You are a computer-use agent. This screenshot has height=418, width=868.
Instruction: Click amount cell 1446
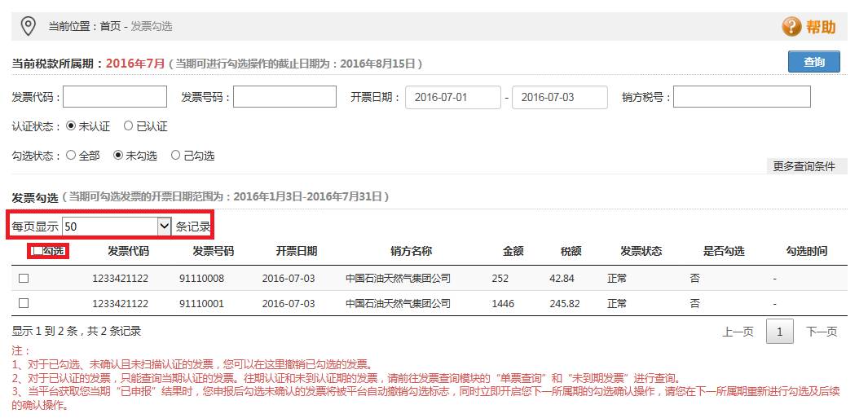tap(503, 304)
